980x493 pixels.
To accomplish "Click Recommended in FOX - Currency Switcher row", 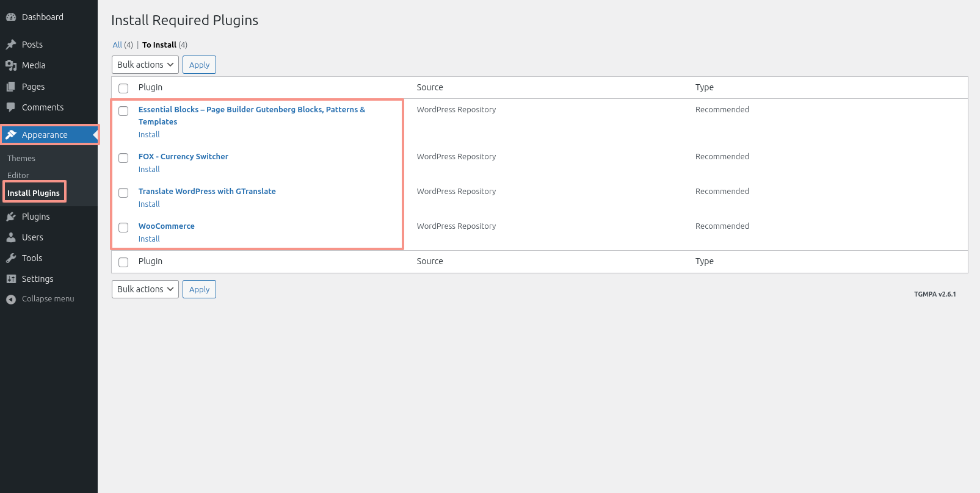I will [x=722, y=157].
